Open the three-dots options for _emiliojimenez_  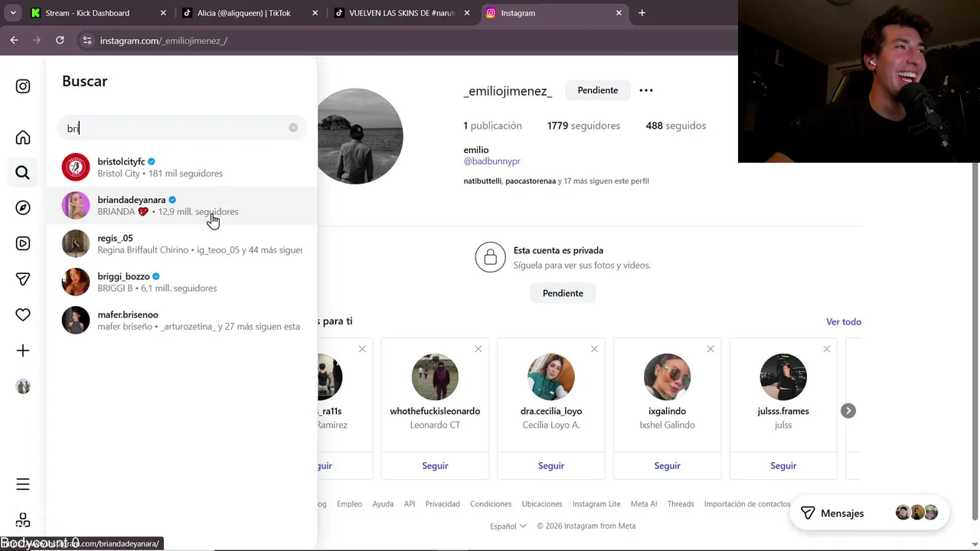[646, 90]
